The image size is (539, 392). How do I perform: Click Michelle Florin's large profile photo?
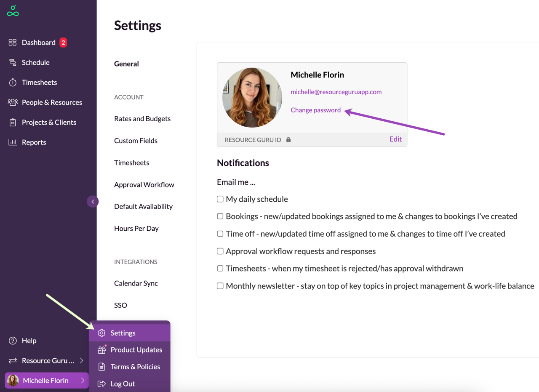252,97
